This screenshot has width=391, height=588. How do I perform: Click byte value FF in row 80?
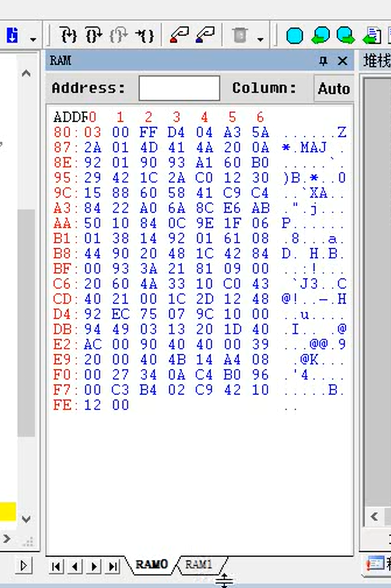click(148, 132)
